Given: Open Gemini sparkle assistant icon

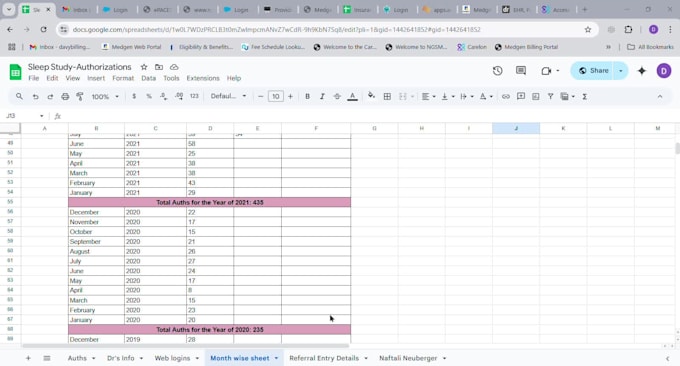Looking at the screenshot, I should click(642, 71).
